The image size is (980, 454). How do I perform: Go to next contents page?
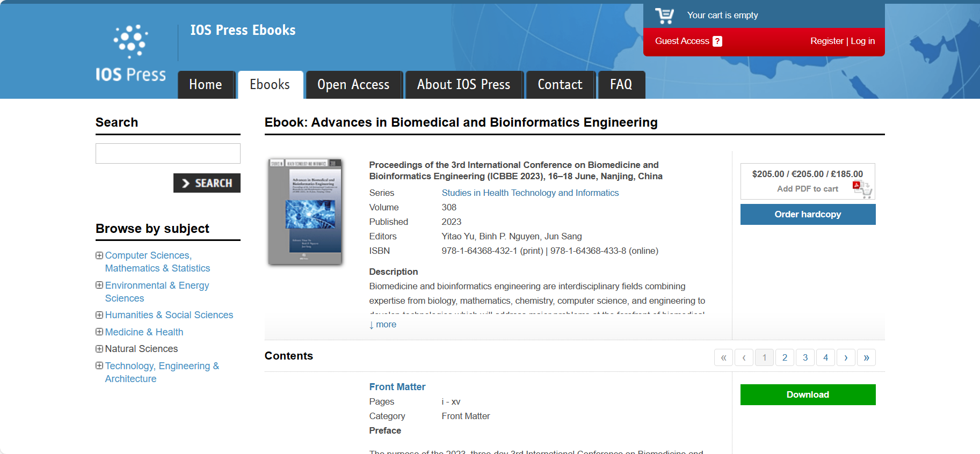pyautogui.click(x=846, y=357)
